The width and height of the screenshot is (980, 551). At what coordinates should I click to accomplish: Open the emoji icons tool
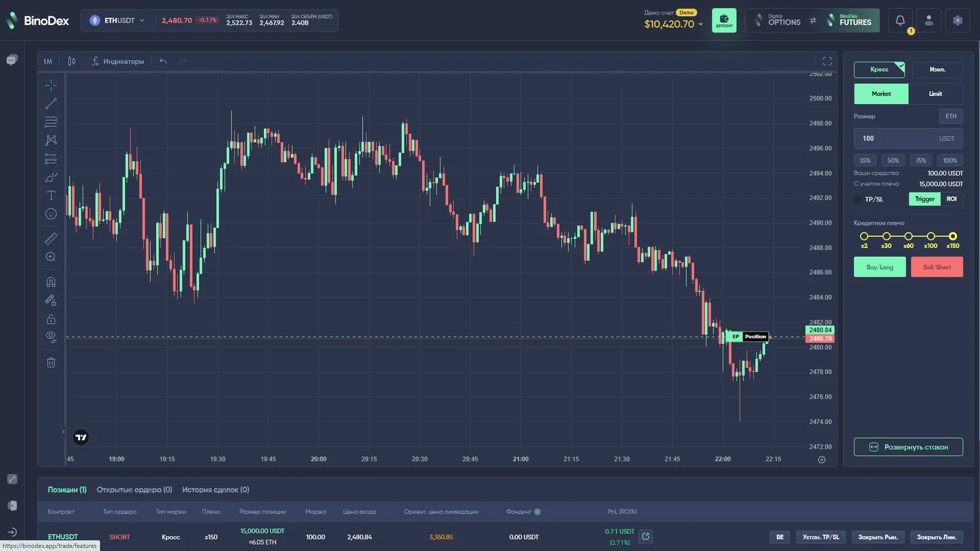pyautogui.click(x=51, y=214)
